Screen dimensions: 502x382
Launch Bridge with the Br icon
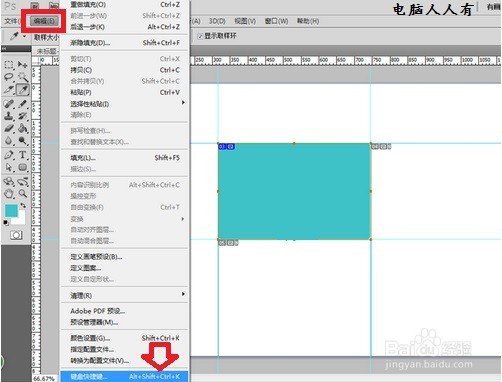tap(35, 5)
